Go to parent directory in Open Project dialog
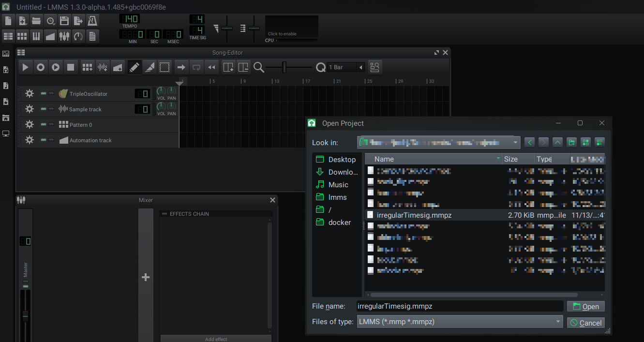Image resolution: width=644 pixels, height=342 pixels. click(x=557, y=142)
